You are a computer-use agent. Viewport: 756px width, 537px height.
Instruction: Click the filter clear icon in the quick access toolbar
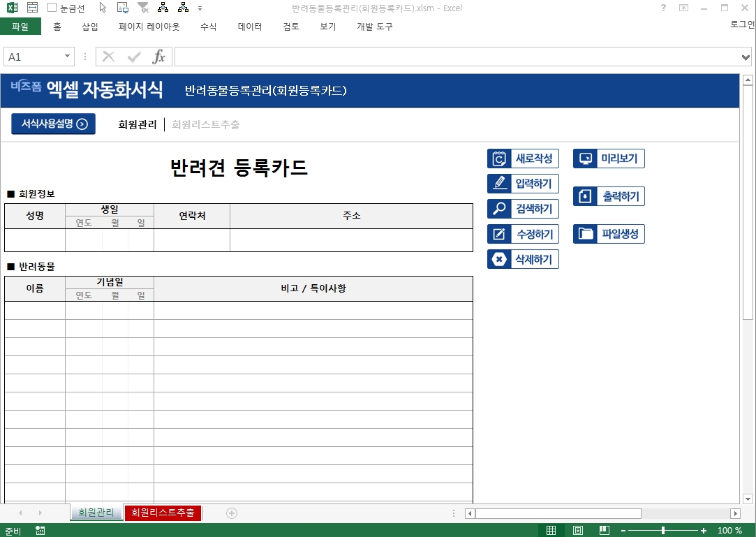click(x=142, y=8)
